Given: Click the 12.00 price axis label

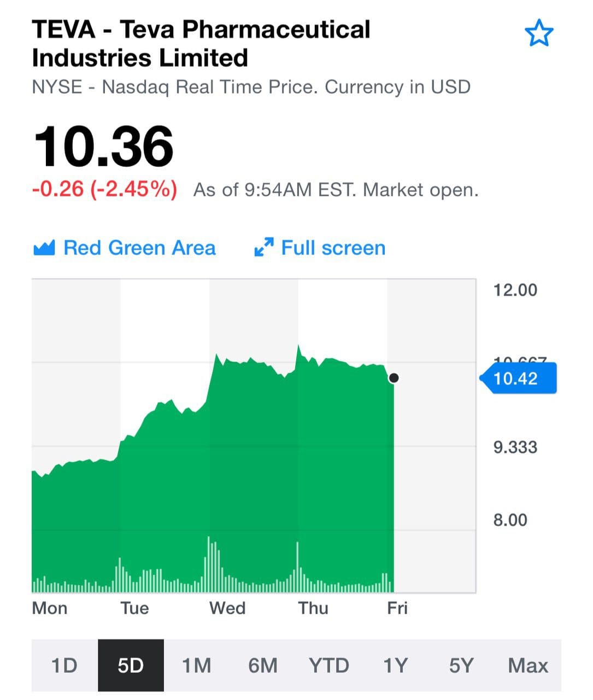Looking at the screenshot, I should (515, 290).
